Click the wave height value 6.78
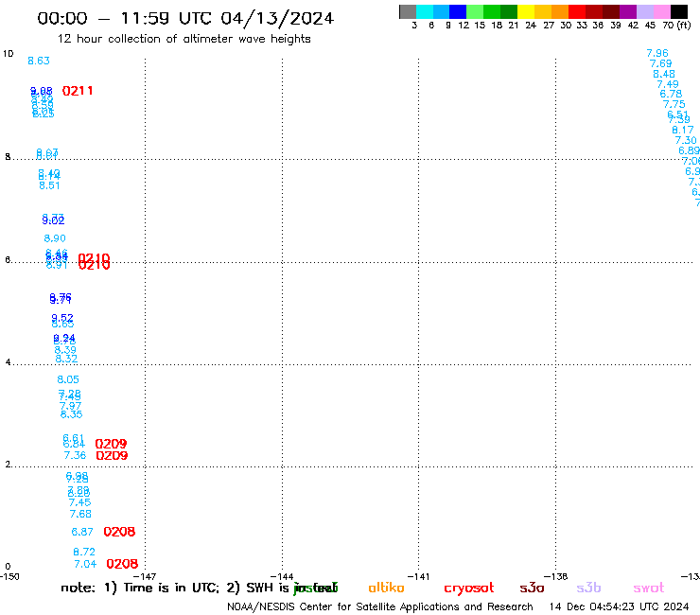This screenshot has height=615, width=700. (x=671, y=94)
